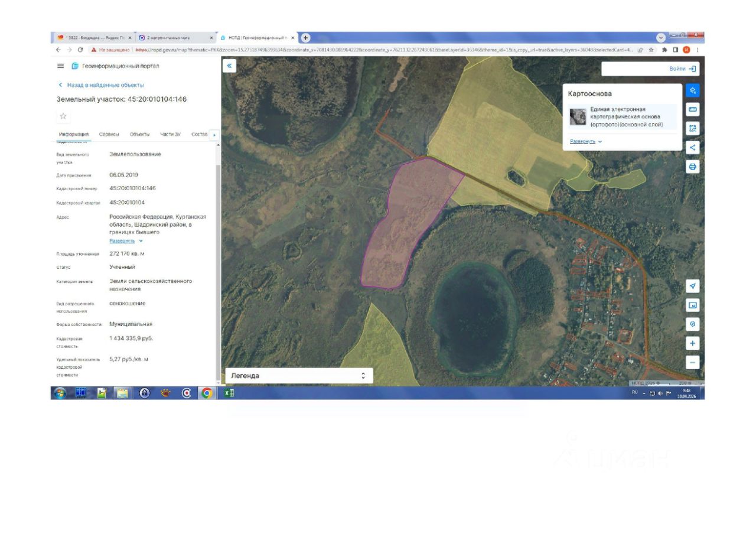
Task: Select the ruler measurement tool
Action: (x=693, y=109)
